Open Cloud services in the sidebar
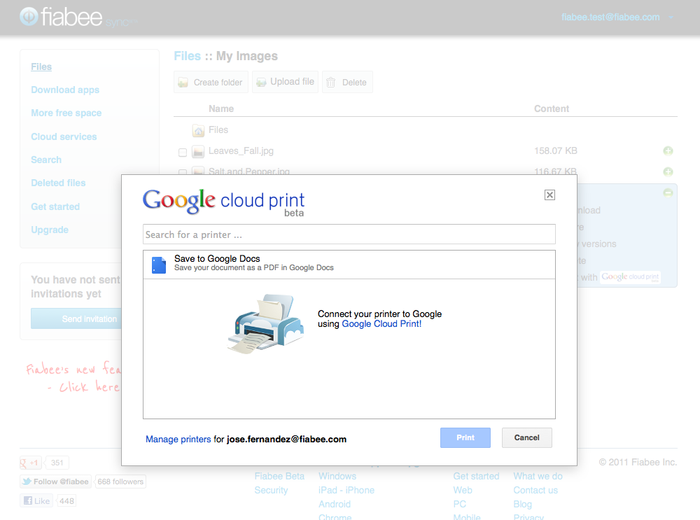The image size is (700, 520). click(x=64, y=137)
